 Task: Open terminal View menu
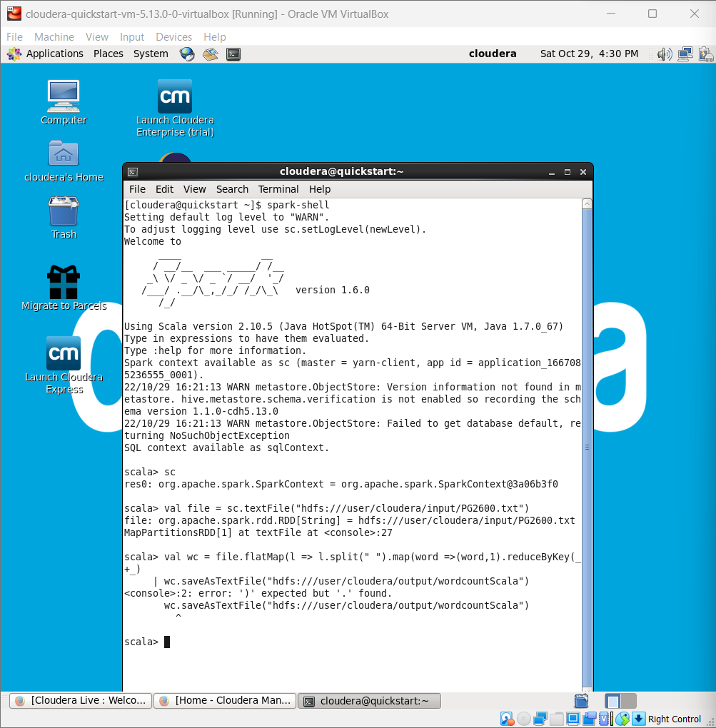[195, 189]
